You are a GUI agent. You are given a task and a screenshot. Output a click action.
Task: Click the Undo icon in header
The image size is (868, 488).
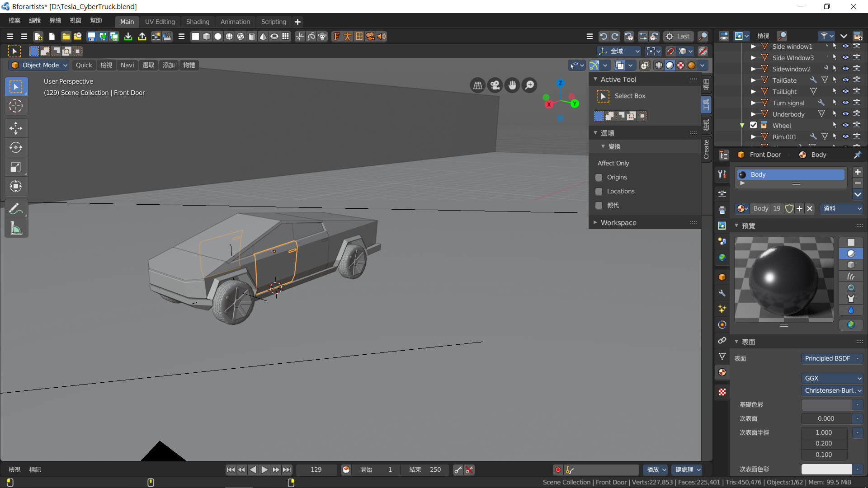pos(604,37)
